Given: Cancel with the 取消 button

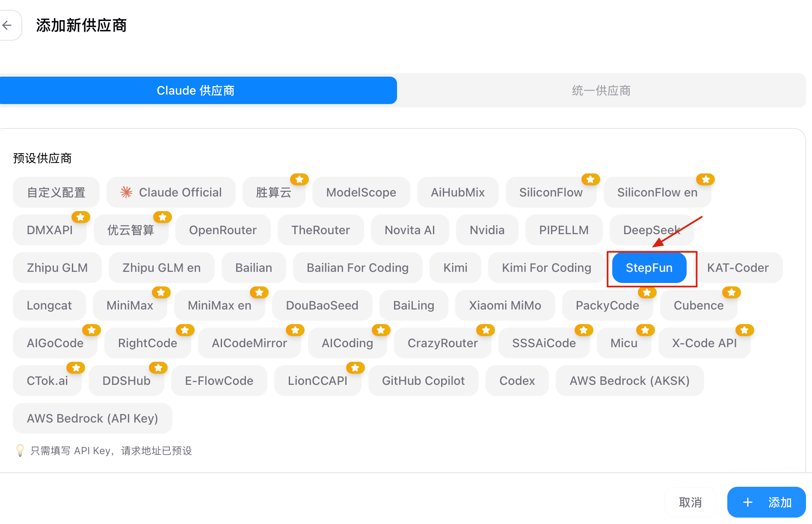Looking at the screenshot, I should click(690, 502).
